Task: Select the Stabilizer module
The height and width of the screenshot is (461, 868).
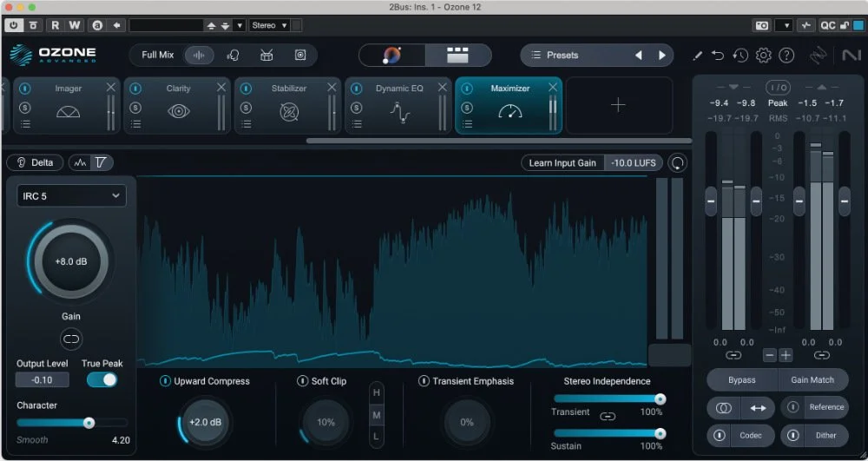Action: pyautogui.click(x=288, y=105)
